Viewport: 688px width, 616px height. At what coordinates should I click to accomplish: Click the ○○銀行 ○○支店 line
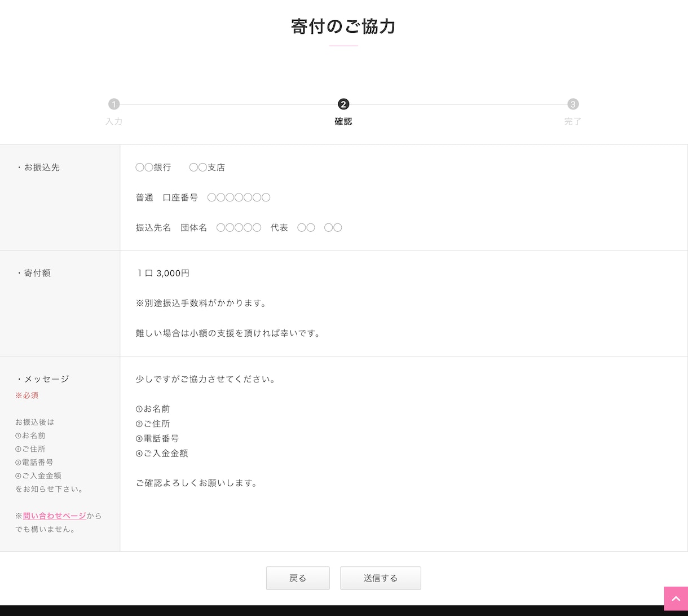click(180, 168)
